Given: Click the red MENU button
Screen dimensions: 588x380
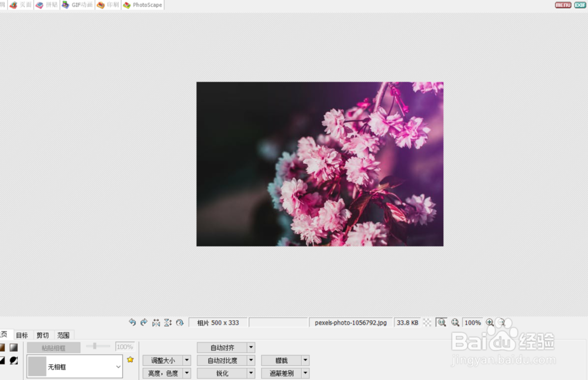Looking at the screenshot, I should [x=563, y=5].
